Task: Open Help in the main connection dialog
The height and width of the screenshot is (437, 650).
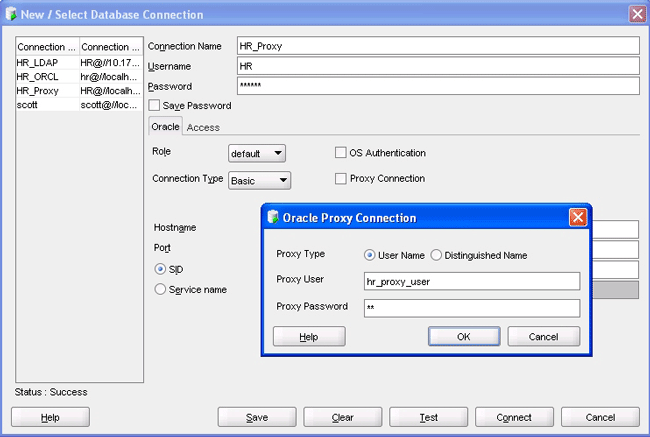Action: pos(50,417)
